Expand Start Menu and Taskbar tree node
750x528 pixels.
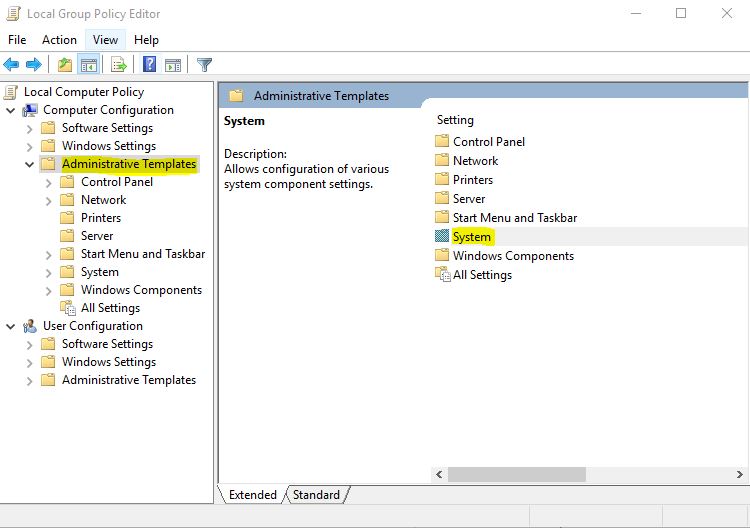coord(48,255)
